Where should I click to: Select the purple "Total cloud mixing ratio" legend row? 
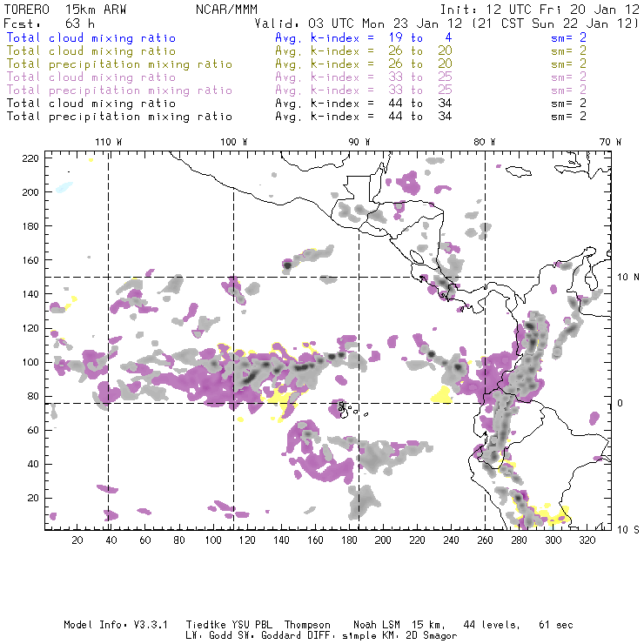pyautogui.click(x=296, y=77)
